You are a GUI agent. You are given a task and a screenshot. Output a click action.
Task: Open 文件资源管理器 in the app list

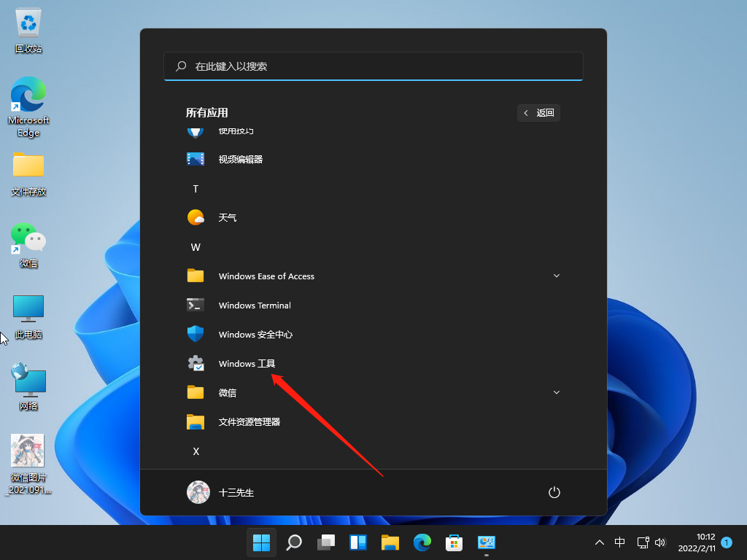pos(249,422)
